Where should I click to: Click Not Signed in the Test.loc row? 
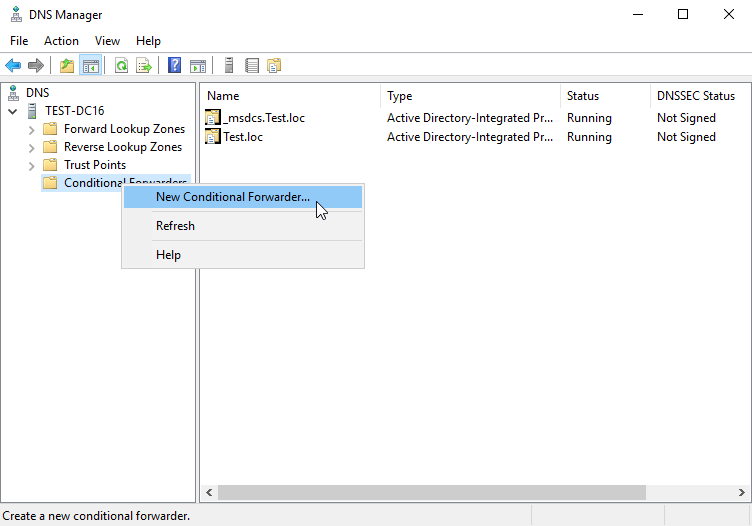point(686,137)
